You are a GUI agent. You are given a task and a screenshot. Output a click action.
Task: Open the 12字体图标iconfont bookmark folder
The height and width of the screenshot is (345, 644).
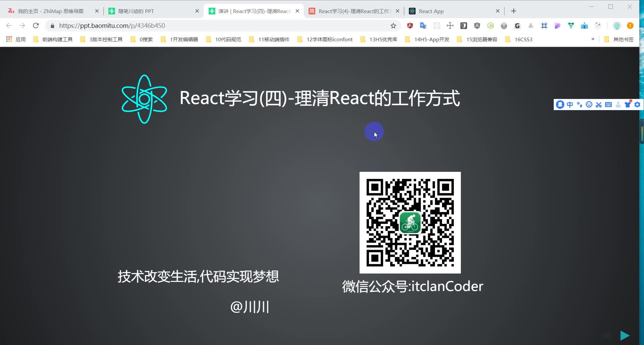coord(325,39)
